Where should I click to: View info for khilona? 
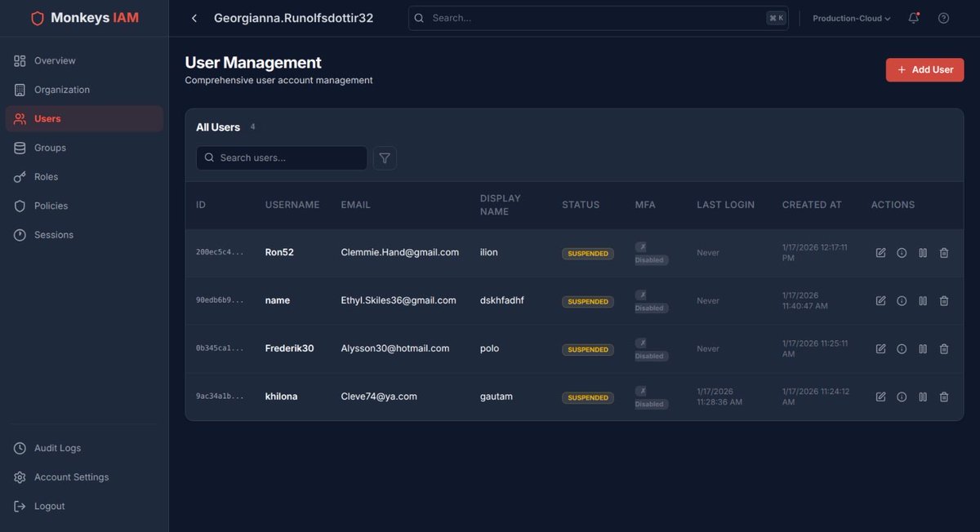(902, 397)
